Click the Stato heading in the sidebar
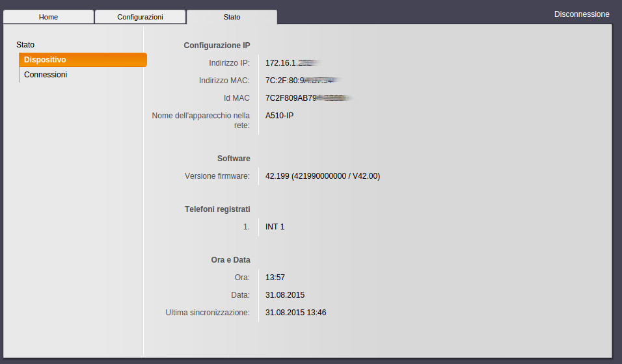Screen dimensions: 622x364 click(x=25, y=45)
